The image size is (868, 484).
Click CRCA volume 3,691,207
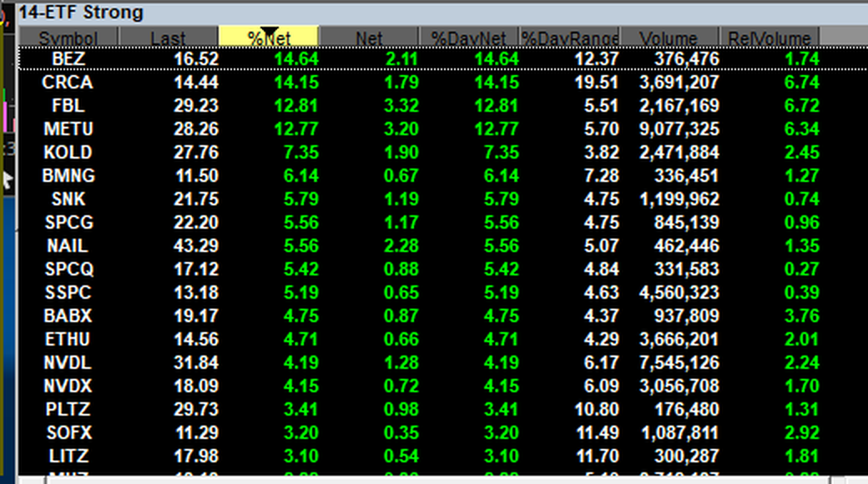[x=679, y=82]
